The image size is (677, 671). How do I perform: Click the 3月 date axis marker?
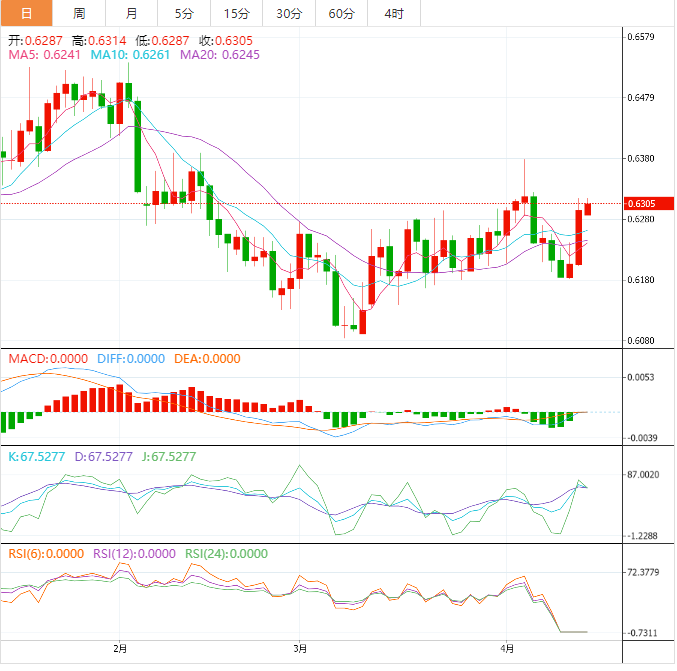300,649
